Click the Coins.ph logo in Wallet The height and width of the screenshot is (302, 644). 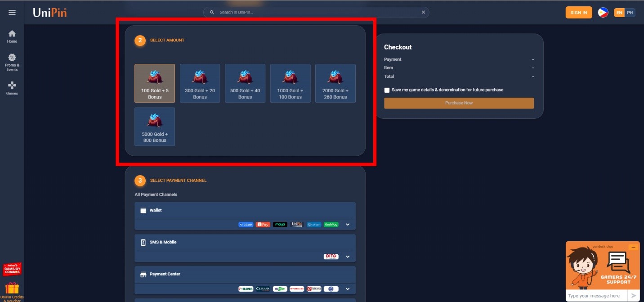pyautogui.click(x=314, y=225)
